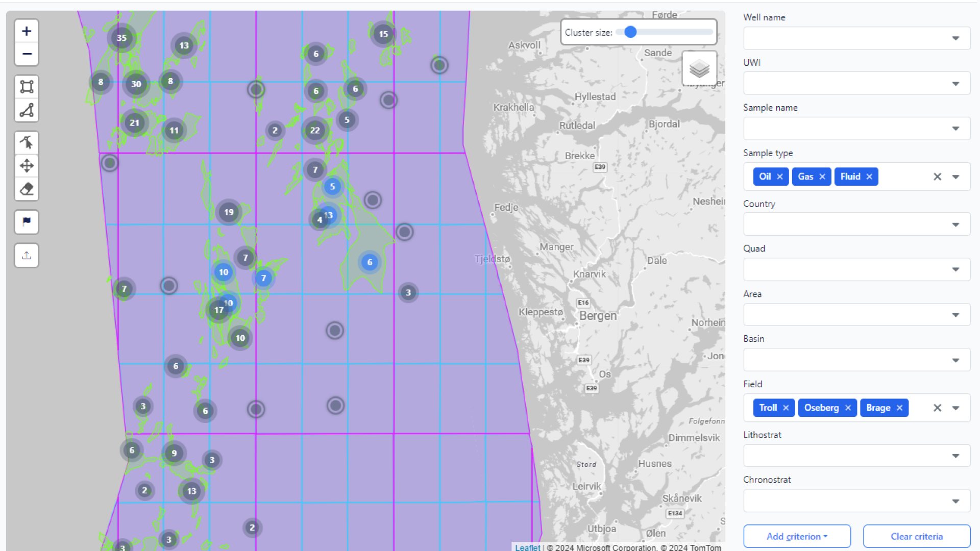This screenshot has height=551, width=980.
Task: Click the Leaflet attribution link
Action: pos(527,547)
